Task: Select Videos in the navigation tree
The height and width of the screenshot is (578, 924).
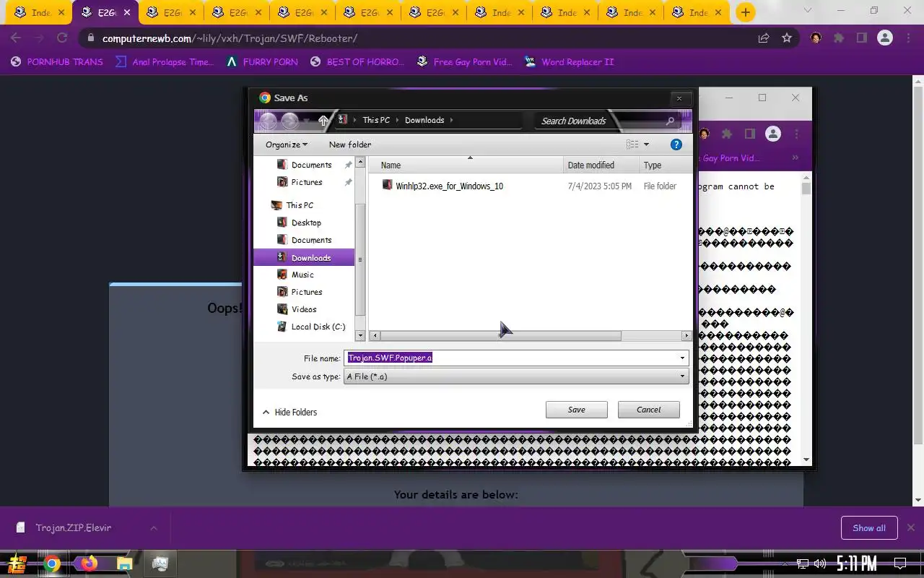Action: 304,309
